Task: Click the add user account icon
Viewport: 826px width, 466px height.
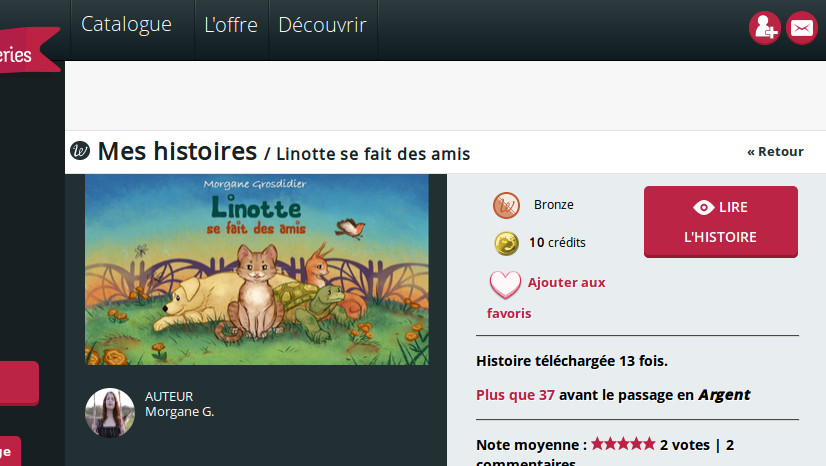Action: coord(765,28)
